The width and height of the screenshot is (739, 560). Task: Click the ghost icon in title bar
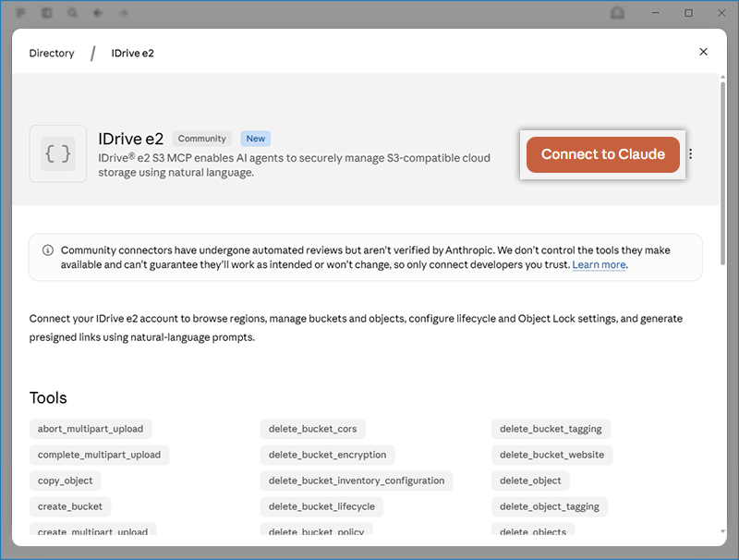click(617, 13)
